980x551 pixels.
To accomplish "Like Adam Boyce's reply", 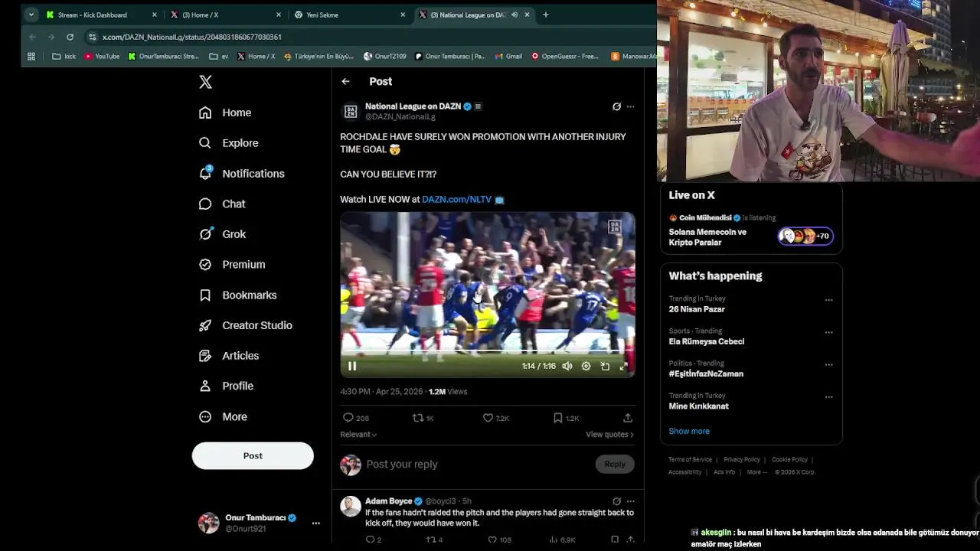I will point(492,540).
